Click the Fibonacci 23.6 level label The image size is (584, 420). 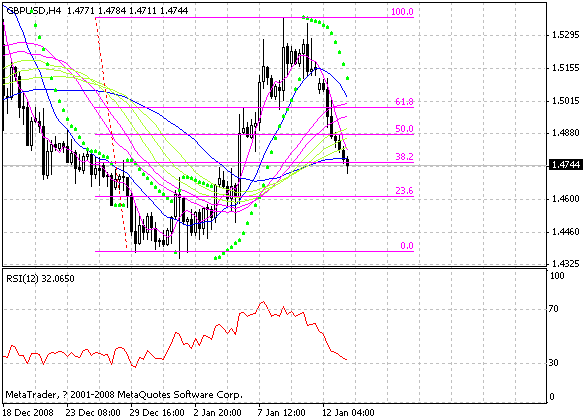click(404, 191)
